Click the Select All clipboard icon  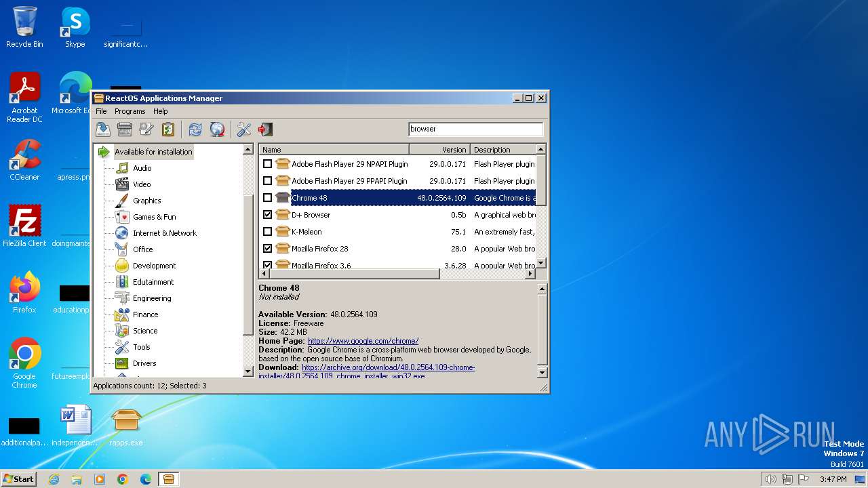point(168,129)
